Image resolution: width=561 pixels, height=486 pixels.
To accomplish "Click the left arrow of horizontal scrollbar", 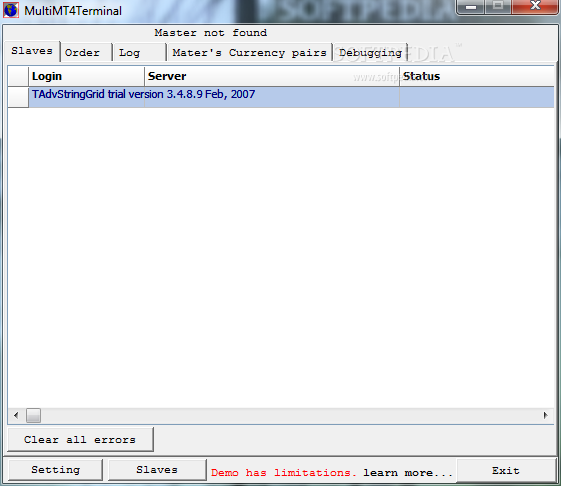I will (16, 415).
